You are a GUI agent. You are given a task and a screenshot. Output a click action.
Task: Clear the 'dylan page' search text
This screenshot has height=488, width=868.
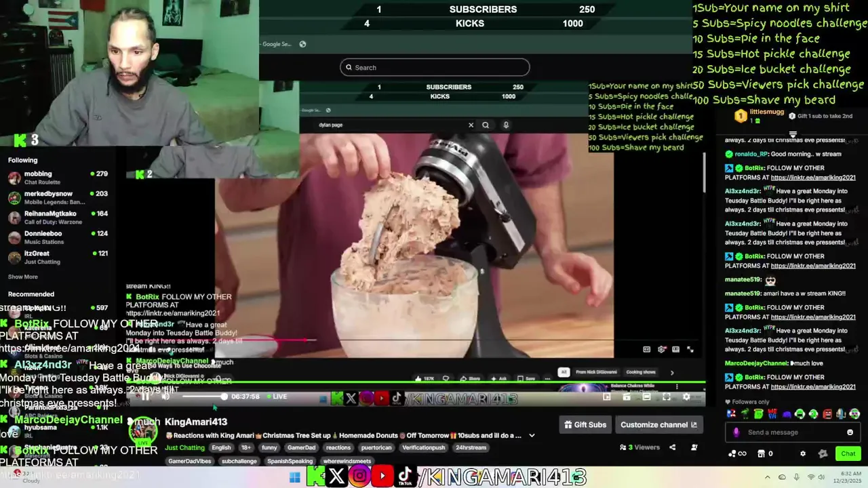tap(471, 125)
